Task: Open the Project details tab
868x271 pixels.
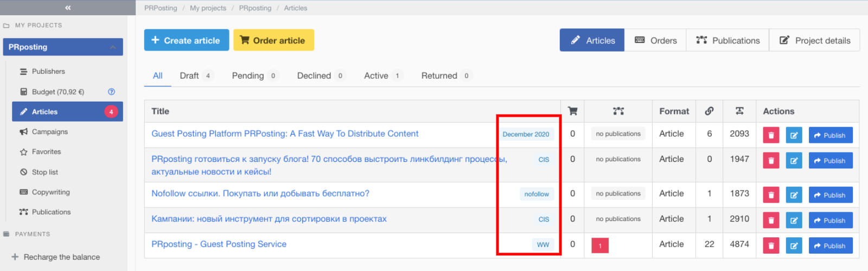Action: [x=814, y=40]
